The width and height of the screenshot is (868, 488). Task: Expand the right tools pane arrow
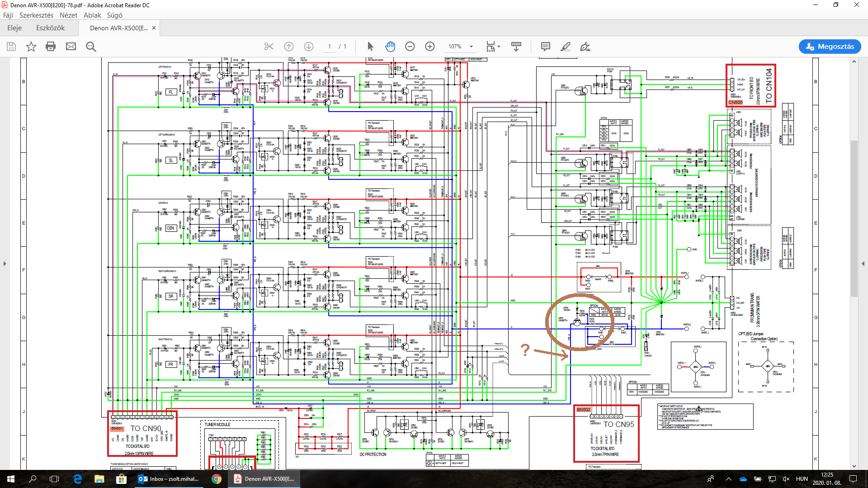point(863,263)
